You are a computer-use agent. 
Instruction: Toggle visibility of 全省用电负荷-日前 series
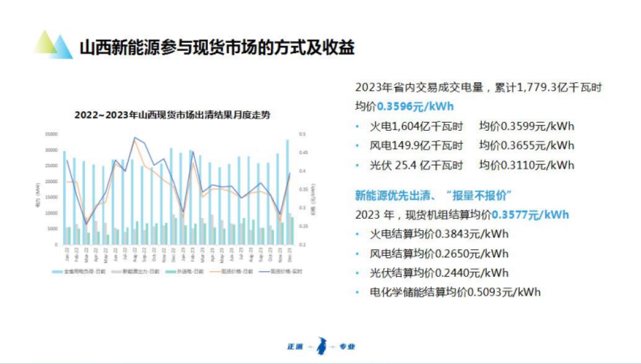pyautogui.click(x=58, y=271)
